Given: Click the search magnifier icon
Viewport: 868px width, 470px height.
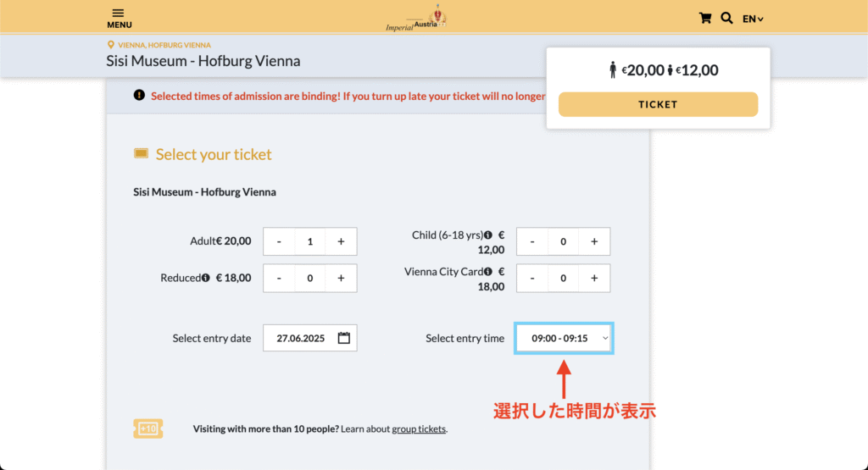Looking at the screenshot, I should click(x=726, y=19).
